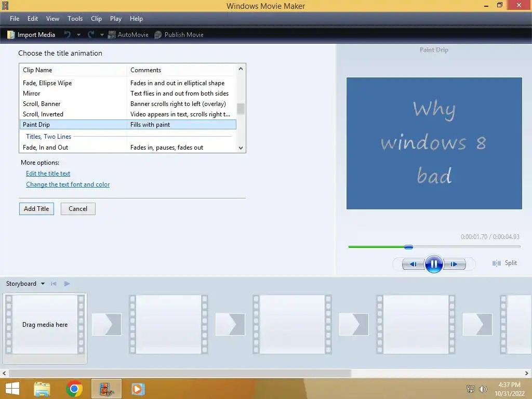This screenshot has height=399, width=532.
Task: Click the storyboard scroll left arrow
Action: click(4, 373)
